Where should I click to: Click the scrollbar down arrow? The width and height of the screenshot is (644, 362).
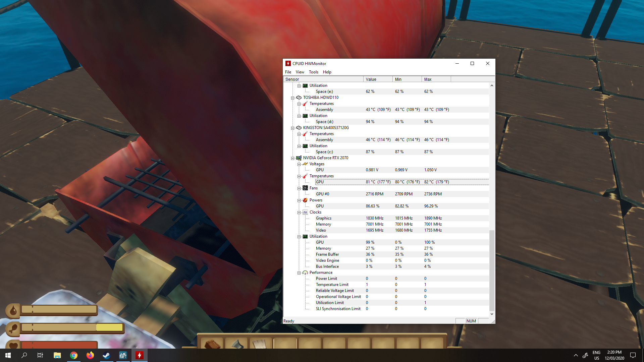(492, 314)
